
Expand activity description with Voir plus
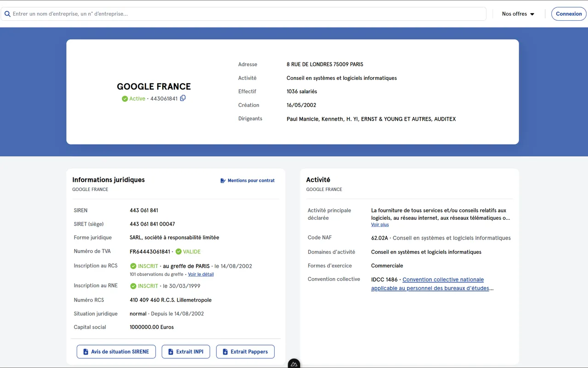[x=380, y=225]
